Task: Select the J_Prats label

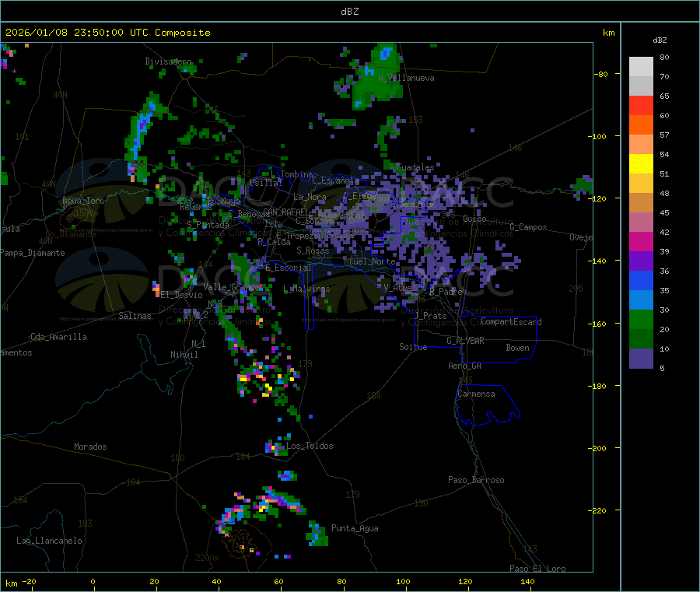Action: [431, 316]
